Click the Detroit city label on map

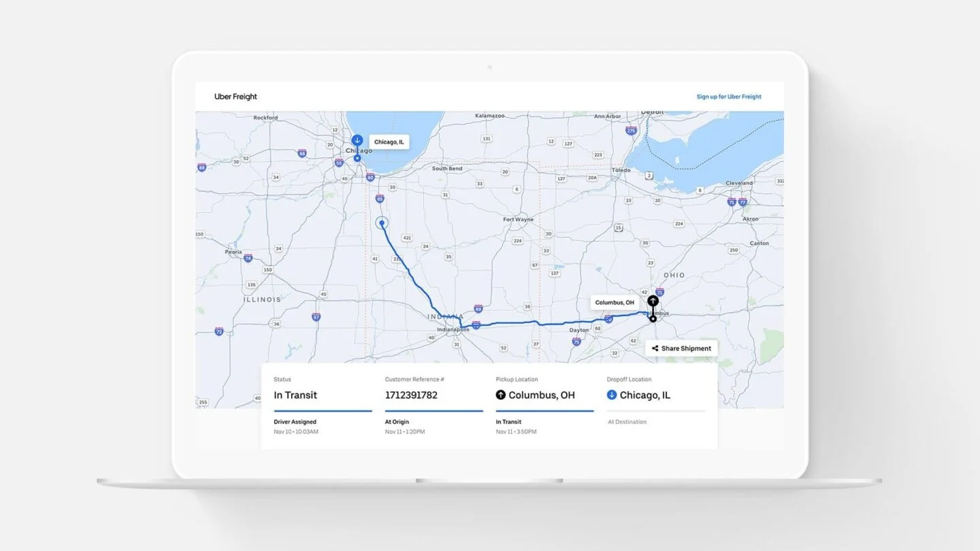[653, 112]
